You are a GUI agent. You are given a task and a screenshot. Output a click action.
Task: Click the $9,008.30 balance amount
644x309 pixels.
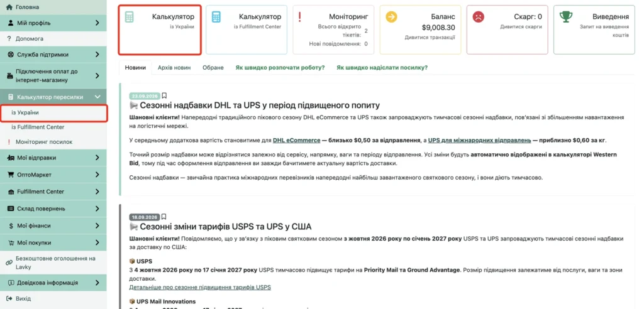438,28
